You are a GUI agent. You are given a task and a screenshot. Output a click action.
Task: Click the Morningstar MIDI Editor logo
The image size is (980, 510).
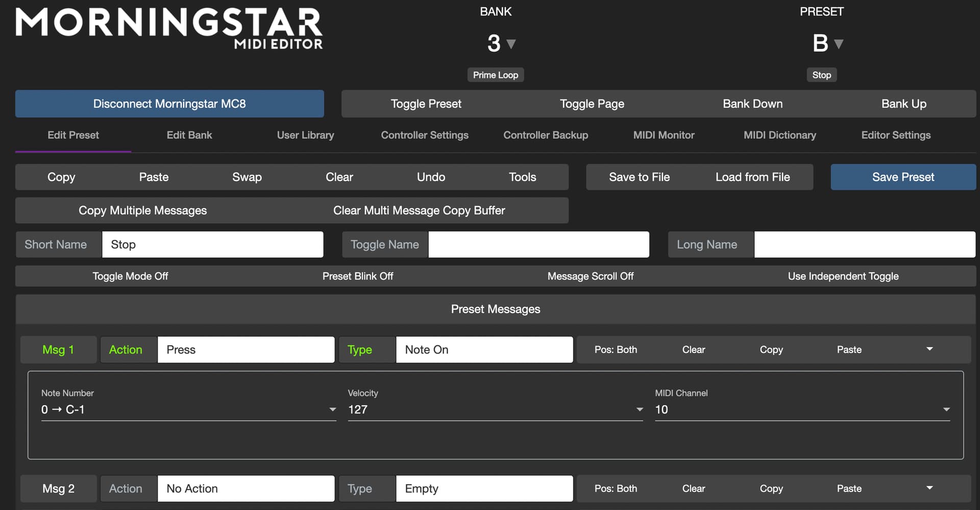click(169, 29)
